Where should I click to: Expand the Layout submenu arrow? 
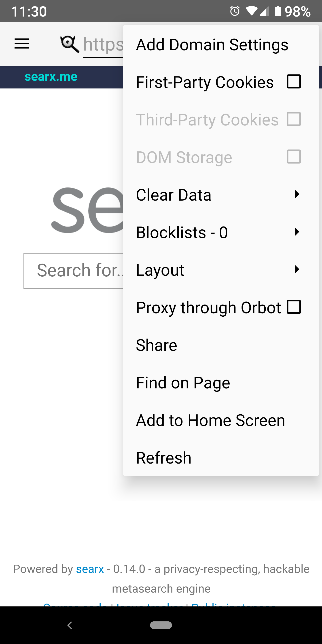coord(297,269)
